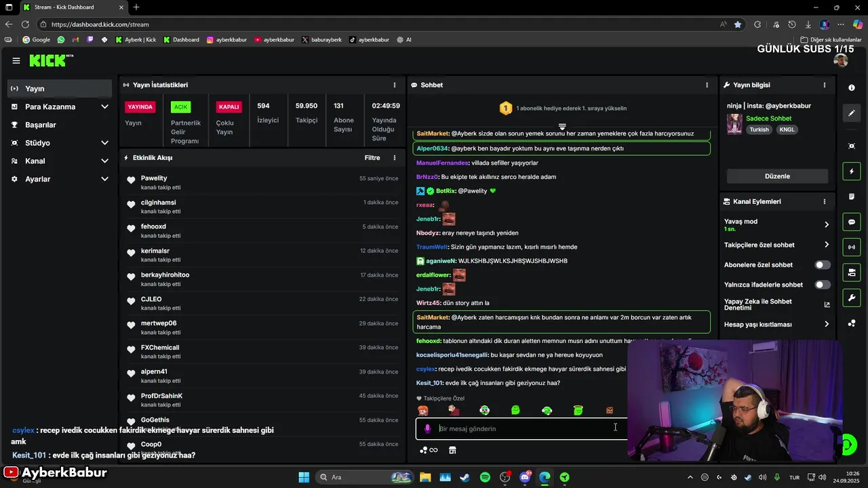Expand the Ayarlar sidebar section
The height and width of the screenshot is (488, 868).
104,179
